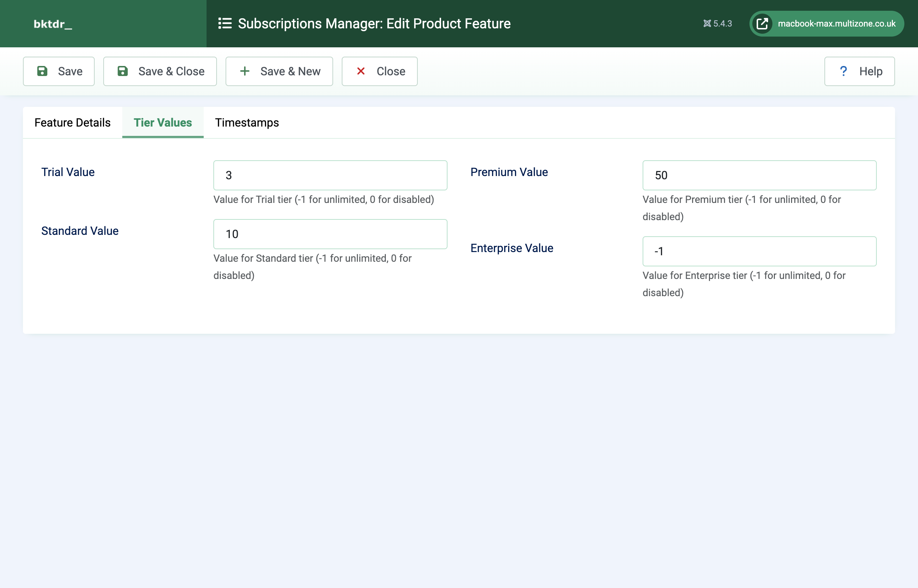Click the Standard Value field containing 10
The height and width of the screenshot is (588, 918).
330,234
